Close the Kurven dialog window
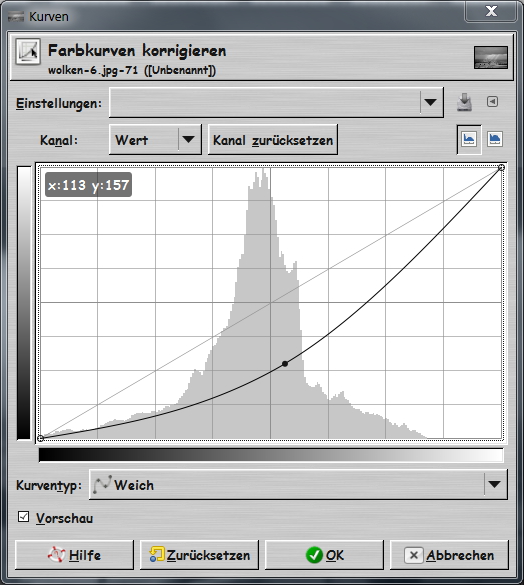Screen dimensions: 524x585 tap(491, 11)
